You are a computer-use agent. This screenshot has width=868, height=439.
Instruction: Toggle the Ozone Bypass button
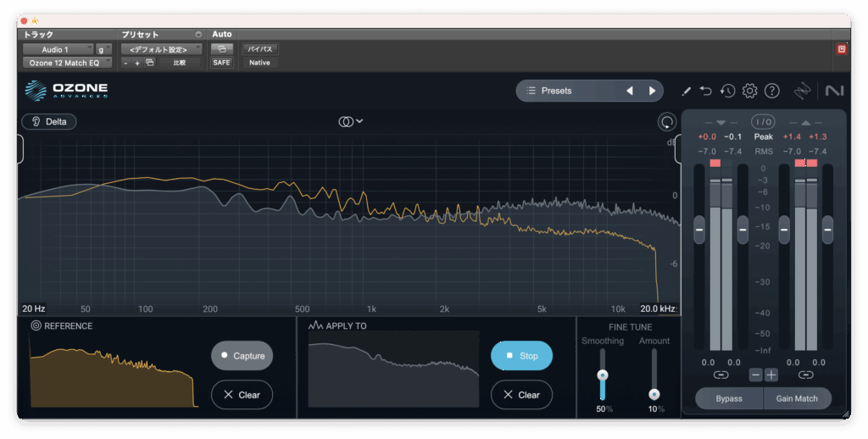pos(728,398)
